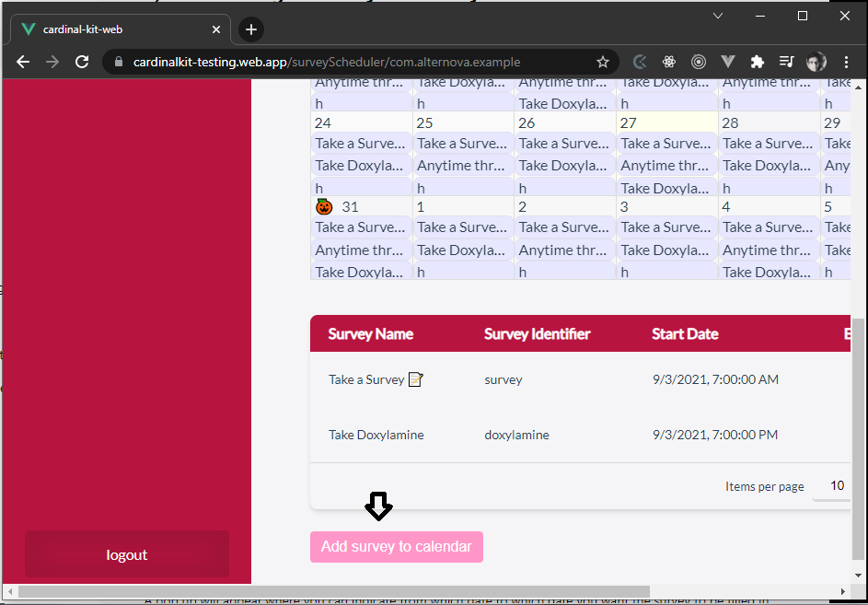Sort by the Survey Name column header

pyautogui.click(x=371, y=334)
